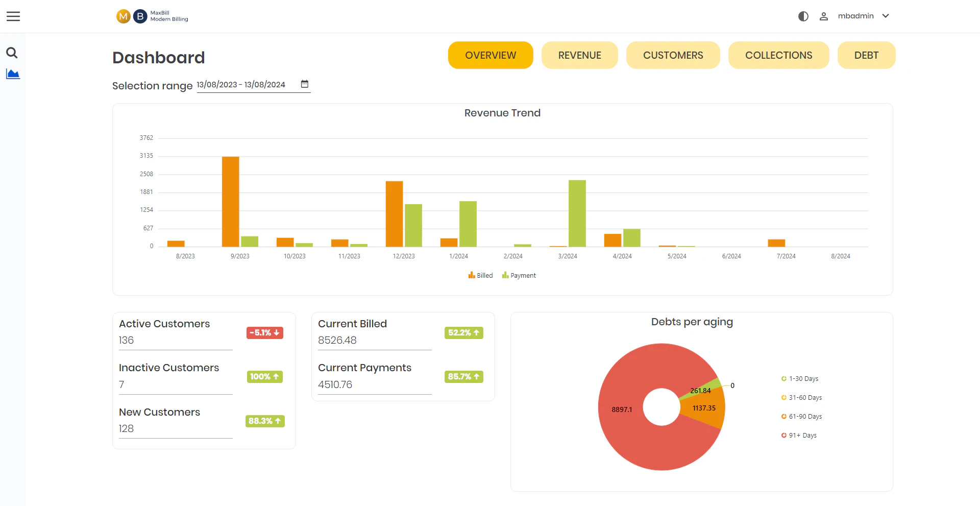Screen dimensions: 980x506
Task: Toggle the dark/light theme icon
Action: click(x=803, y=16)
